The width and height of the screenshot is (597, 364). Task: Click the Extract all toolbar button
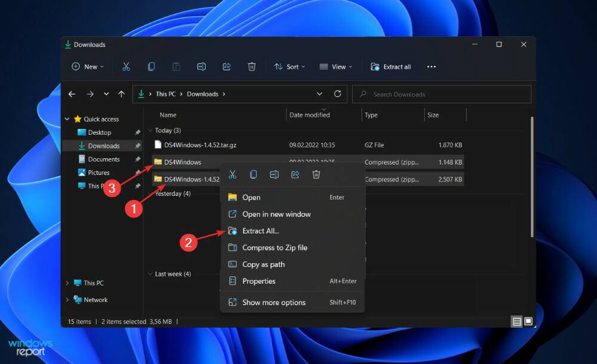391,67
